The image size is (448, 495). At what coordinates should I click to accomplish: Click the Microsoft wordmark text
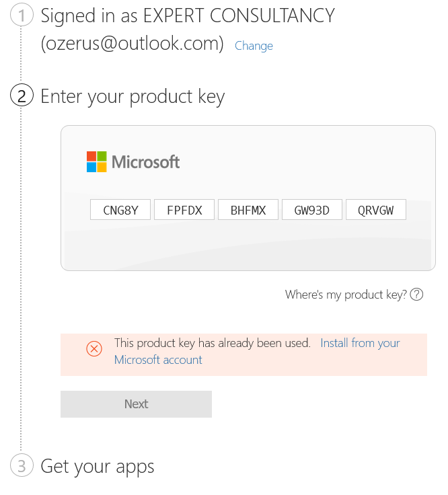[x=146, y=162]
